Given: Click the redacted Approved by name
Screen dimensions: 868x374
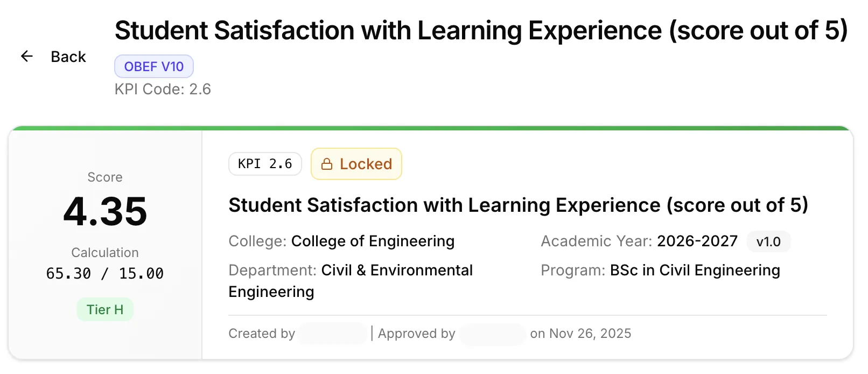Looking at the screenshot, I should 493,334.
